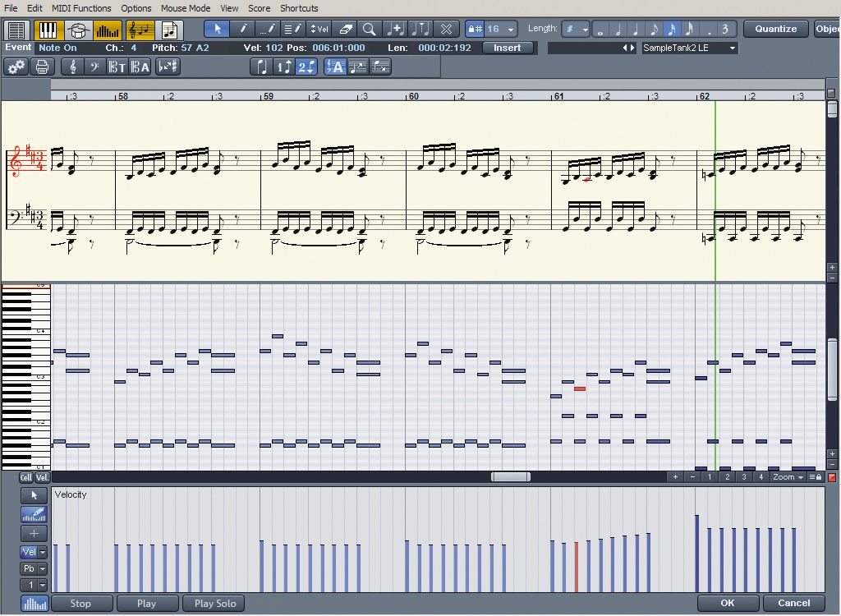
Task: Open score settings gear icon
Action: (x=16, y=67)
